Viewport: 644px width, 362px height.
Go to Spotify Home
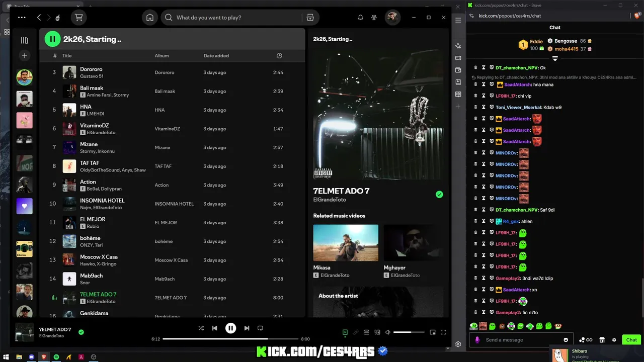(x=150, y=17)
